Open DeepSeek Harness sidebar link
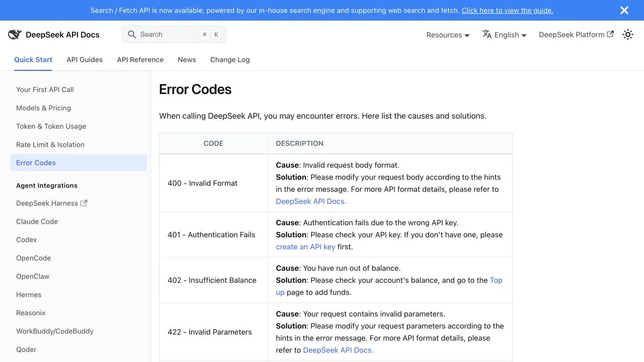This screenshot has width=644, height=362. coord(78,203)
